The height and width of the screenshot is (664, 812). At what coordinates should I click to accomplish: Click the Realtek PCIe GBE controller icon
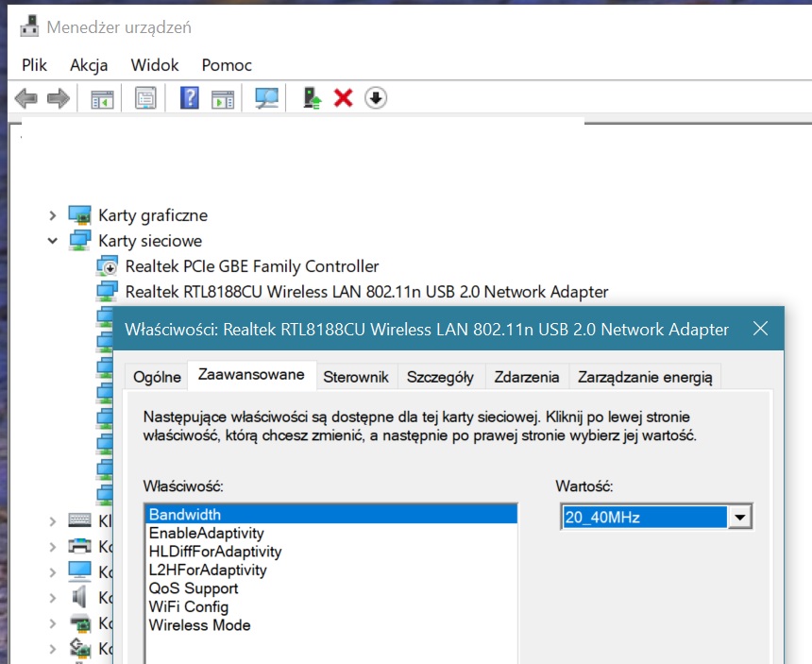point(108,265)
